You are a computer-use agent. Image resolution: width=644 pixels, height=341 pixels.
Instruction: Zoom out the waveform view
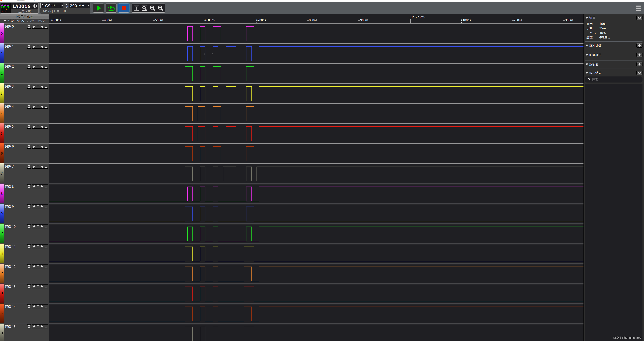152,8
